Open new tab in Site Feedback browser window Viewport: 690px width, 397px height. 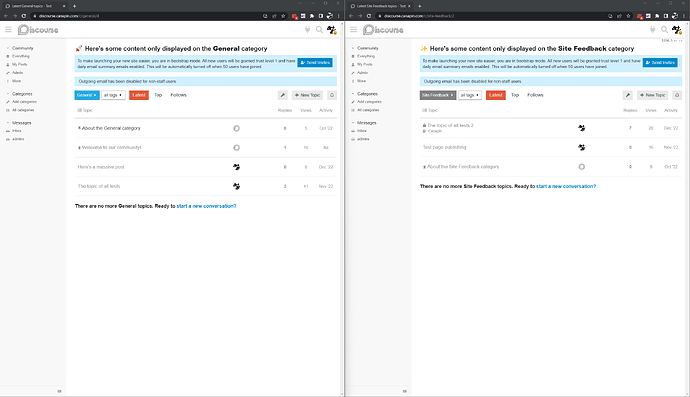coord(419,6)
